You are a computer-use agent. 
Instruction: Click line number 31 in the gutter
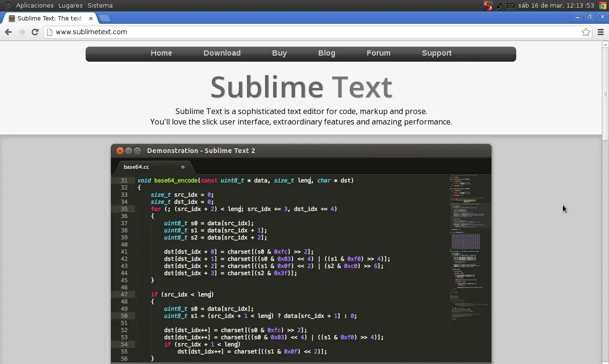[x=124, y=181]
